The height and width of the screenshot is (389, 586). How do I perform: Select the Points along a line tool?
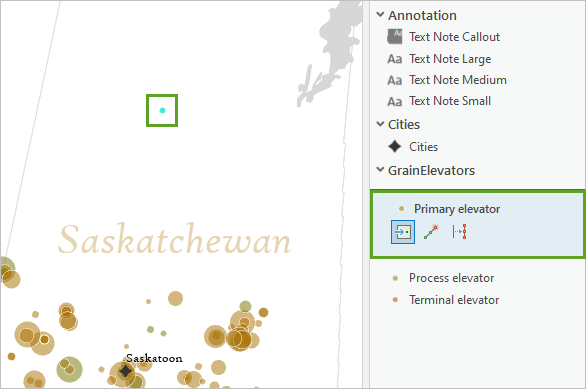[459, 232]
